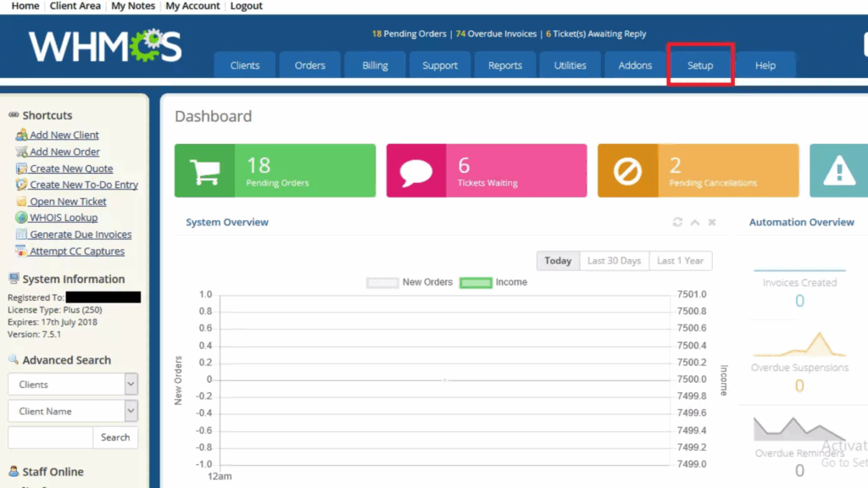Click the Overdue Suspensions sparkline chart
The width and height of the screenshot is (868, 488).
click(799, 345)
